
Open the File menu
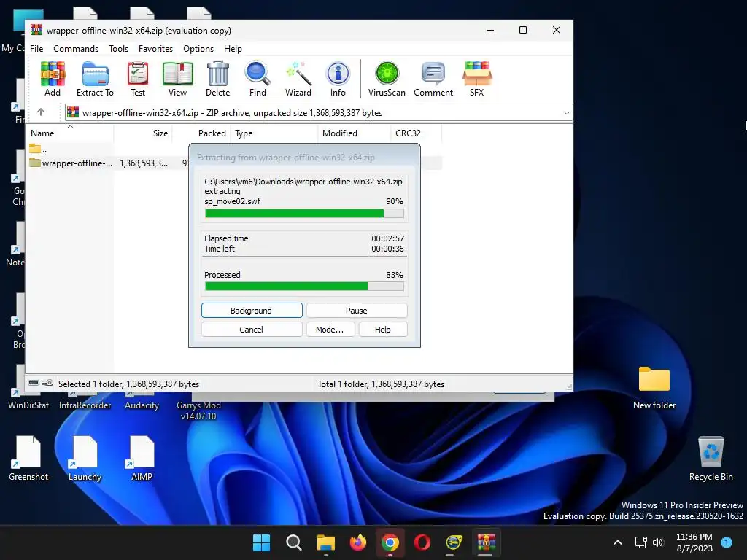pos(36,49)
